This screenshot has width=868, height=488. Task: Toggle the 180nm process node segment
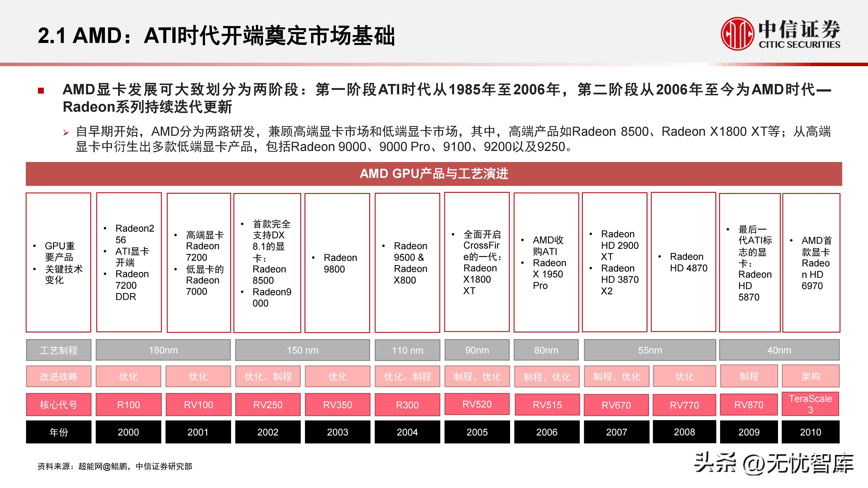pos(163,350)
